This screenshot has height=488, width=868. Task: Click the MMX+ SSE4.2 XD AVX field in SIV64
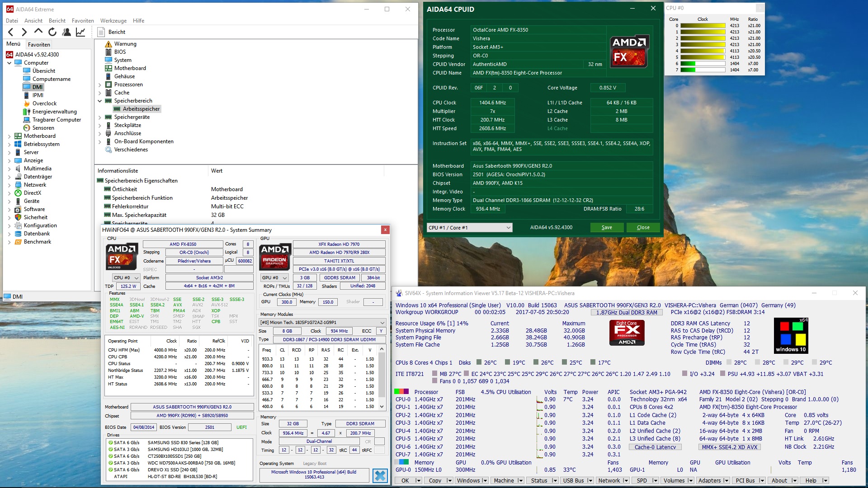click(x=730, y=447)
